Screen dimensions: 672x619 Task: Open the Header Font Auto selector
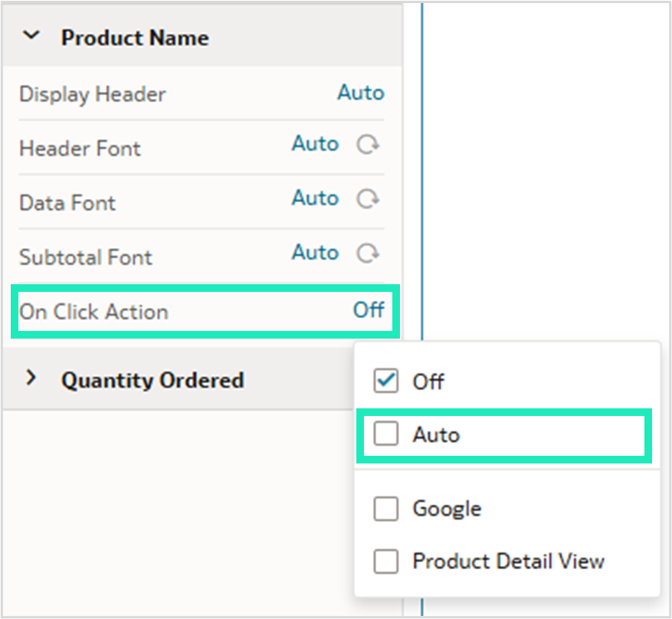[315, 143]
